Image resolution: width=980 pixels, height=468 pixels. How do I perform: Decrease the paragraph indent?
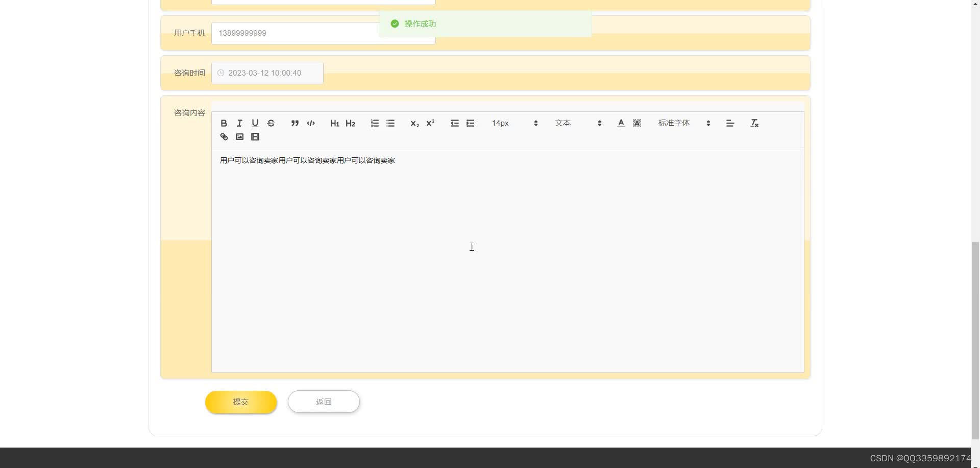point(454,123)
